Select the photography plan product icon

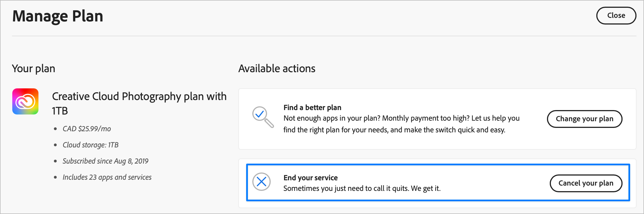click(25, 101)
